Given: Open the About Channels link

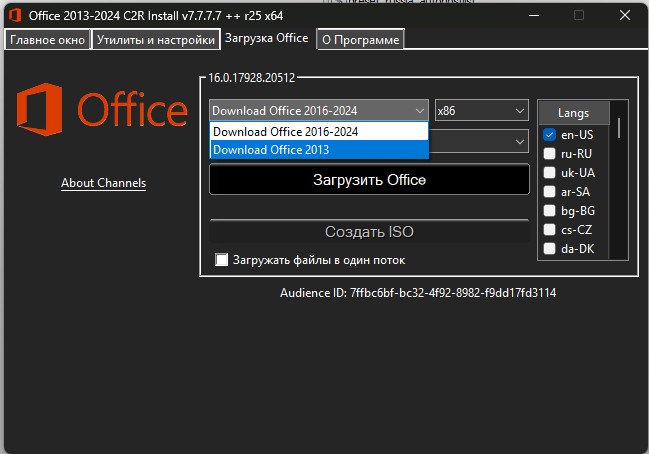Looking at the screenshot, I should (x=103, y=183).
